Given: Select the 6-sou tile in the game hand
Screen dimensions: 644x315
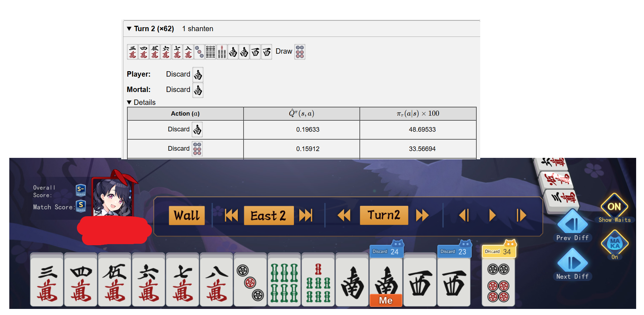Looking at the screenshot, I should tap(284, 280).
